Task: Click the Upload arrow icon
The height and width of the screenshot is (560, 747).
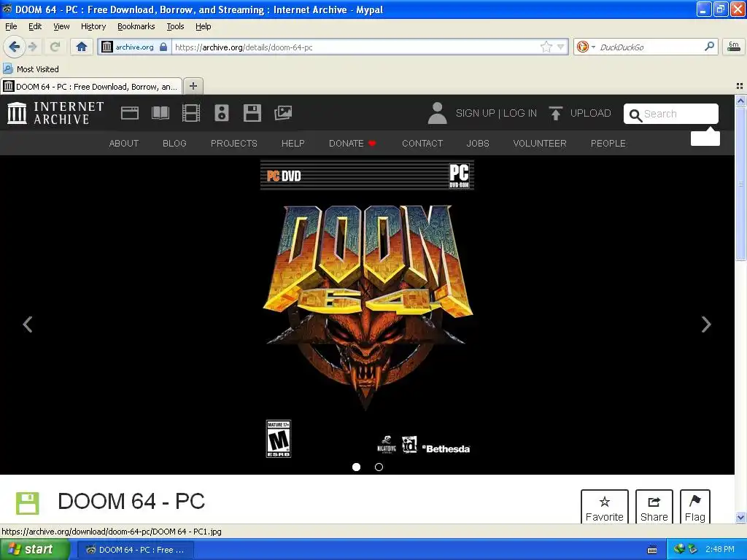Action: (555, 113)
